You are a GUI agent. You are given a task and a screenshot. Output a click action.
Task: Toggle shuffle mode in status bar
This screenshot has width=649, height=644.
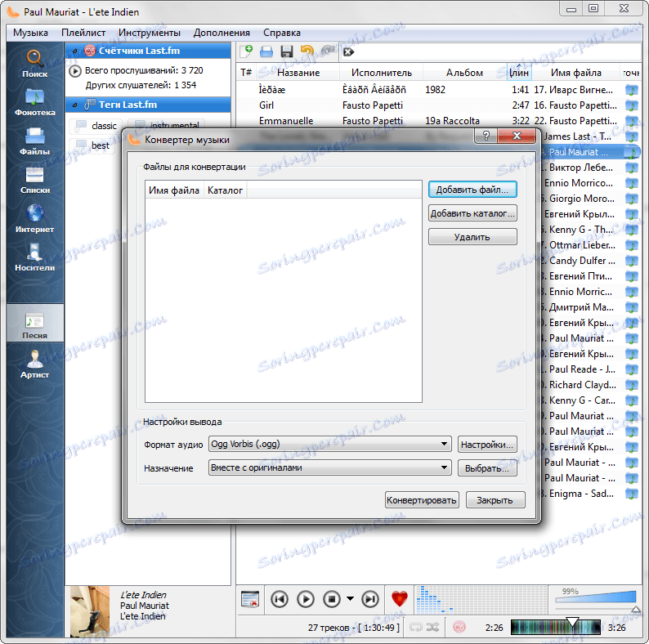[x=432, y=628]
